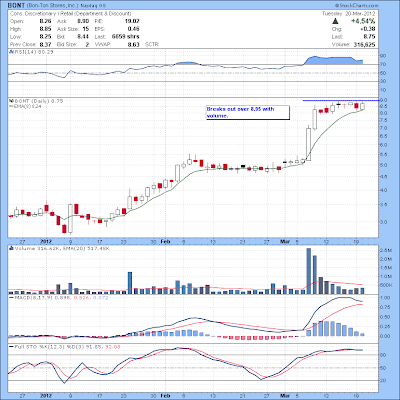Click the tallest March volume bar
This screenshot has height=400, width=400.
coord(309,271)
